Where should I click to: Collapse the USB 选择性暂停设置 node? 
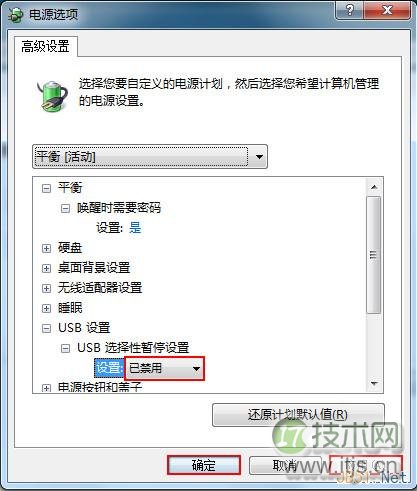[x=65, y=348]
